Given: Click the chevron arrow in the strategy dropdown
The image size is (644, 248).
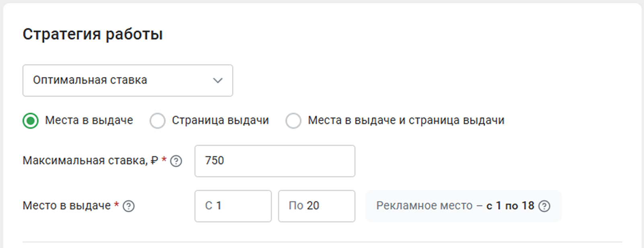Looking at the screenshot, I should (x=218, y=81).
